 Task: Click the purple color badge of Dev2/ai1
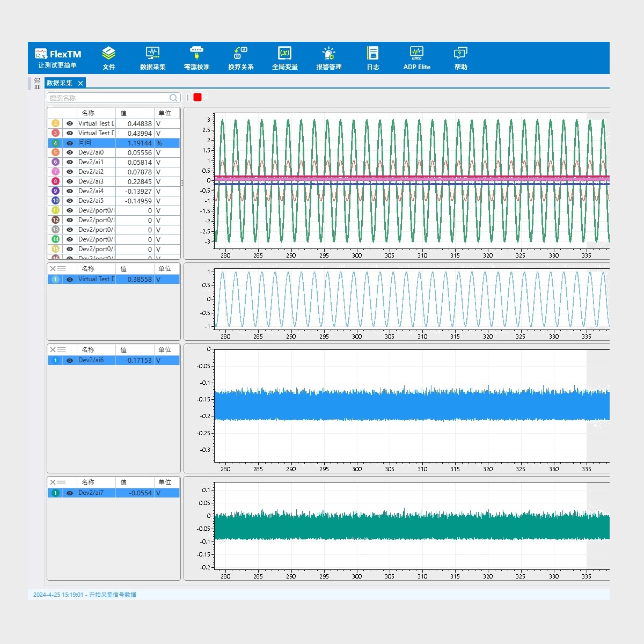[55, 162]
